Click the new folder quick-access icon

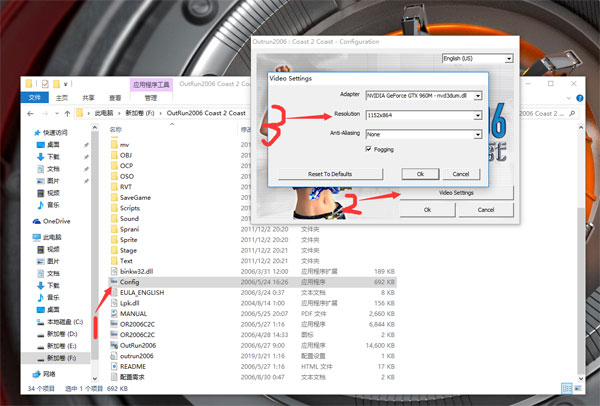[x=56, y=84]
